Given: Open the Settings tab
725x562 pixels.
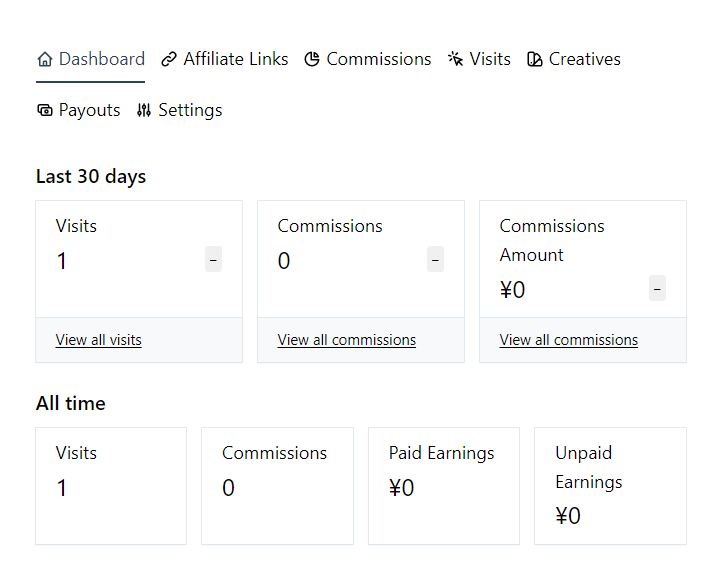Looking at the screenshot, I should (190, 111).
